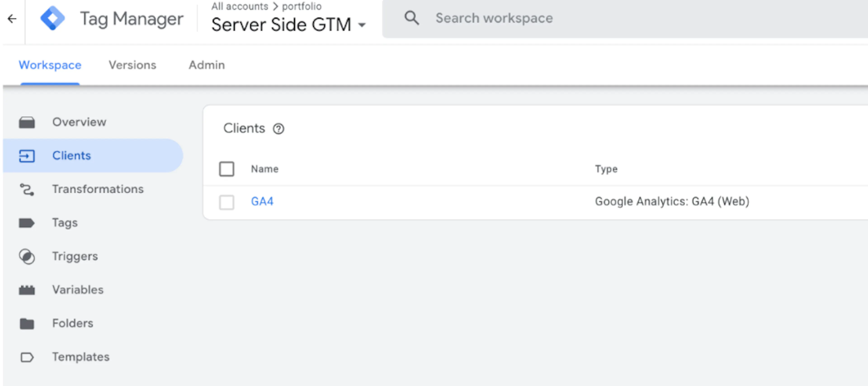Click the Tags label icon
The height and width of the screenshot is (386, 868).
[x=27, y=223]
